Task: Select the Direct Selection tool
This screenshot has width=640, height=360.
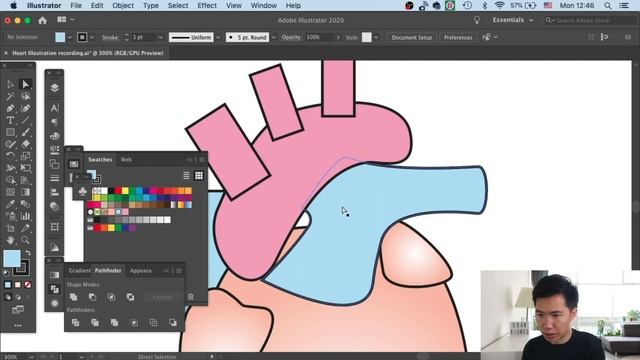Action: click(x=25, y=84)
